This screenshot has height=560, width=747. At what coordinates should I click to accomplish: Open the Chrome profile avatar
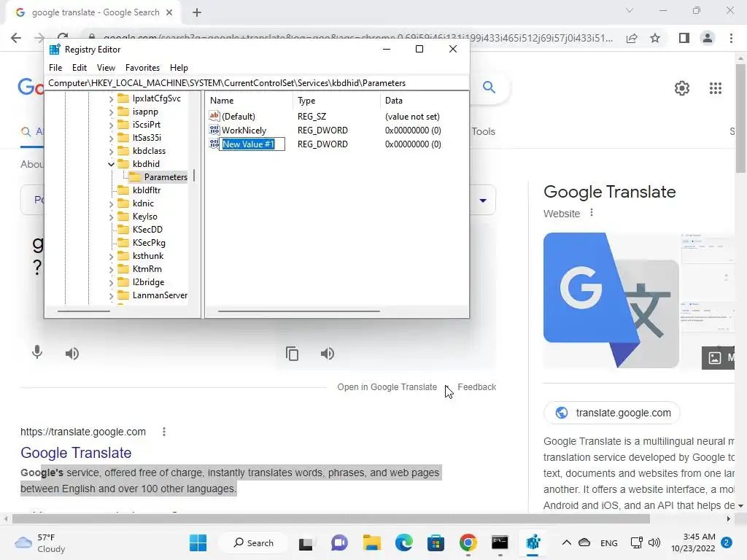tap(708, 38)
